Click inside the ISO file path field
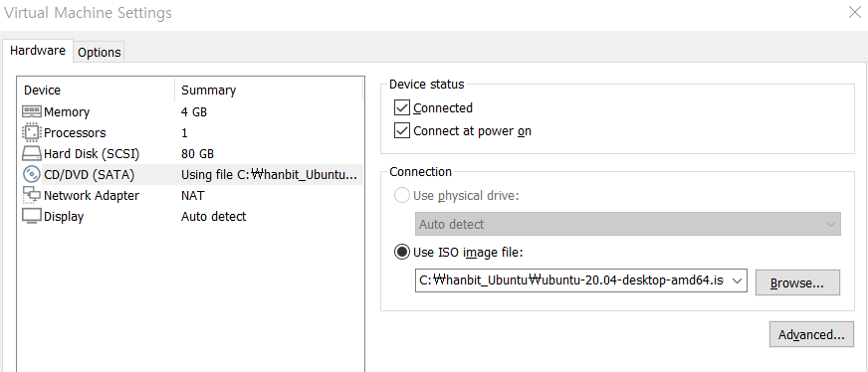The width and height of the screenshot is (868, 372). (x=571, y=280)
